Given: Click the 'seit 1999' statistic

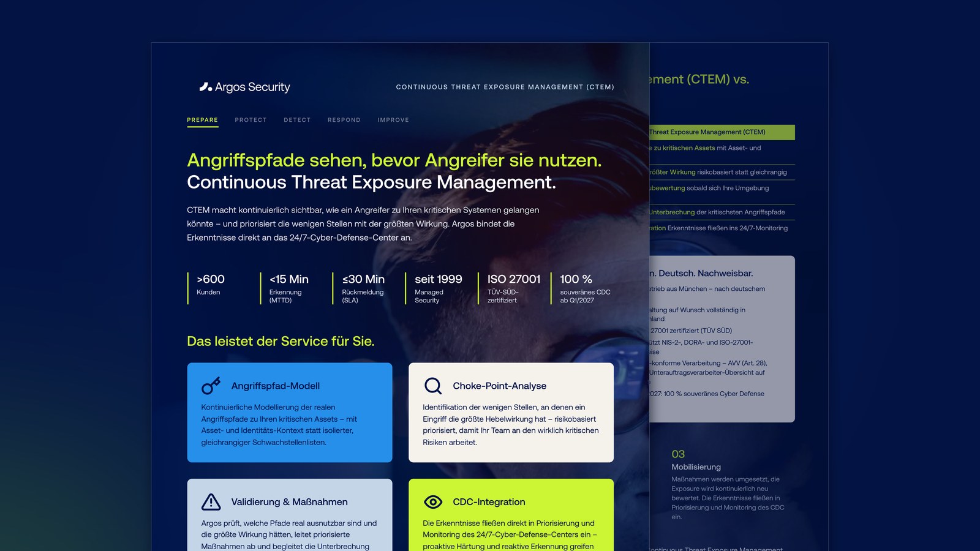Looking at the screenshot, I should (439, 279).
